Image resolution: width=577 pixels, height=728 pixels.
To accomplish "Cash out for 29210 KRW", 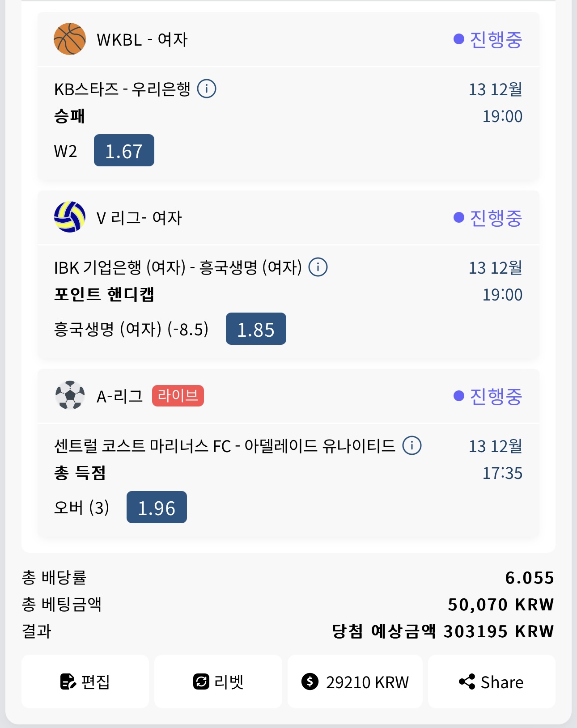I will [x=355, y=681].
